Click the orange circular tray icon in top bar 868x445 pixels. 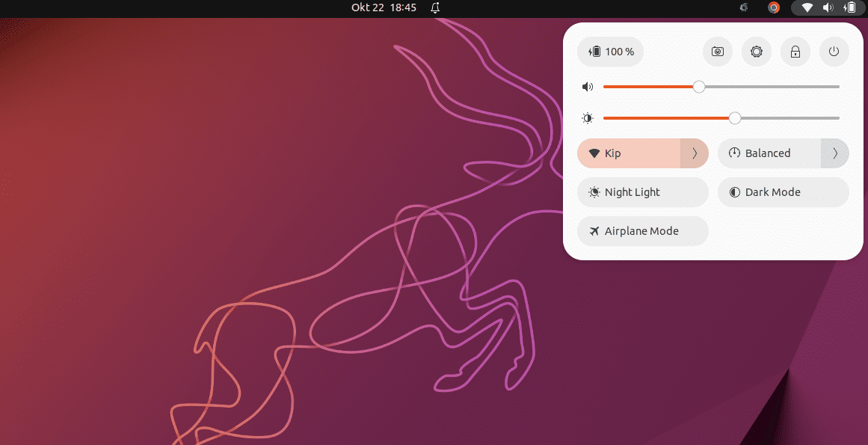tap(774, 7)
